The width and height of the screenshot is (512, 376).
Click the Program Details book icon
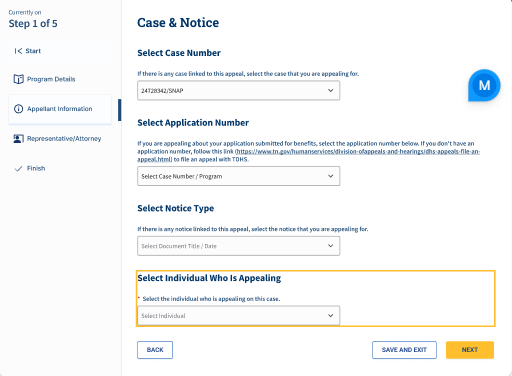(18, 79)
